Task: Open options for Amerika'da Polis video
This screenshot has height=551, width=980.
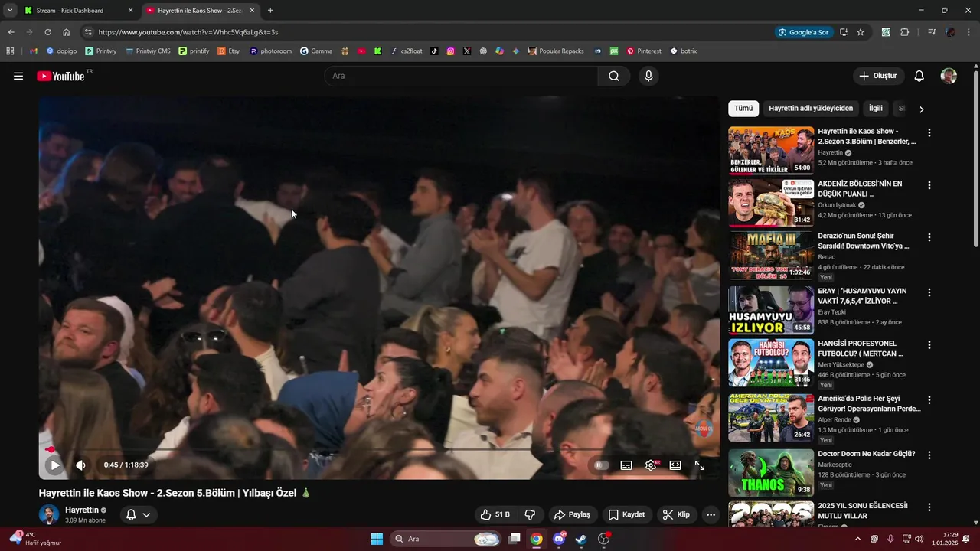Action: pos(929,400)
